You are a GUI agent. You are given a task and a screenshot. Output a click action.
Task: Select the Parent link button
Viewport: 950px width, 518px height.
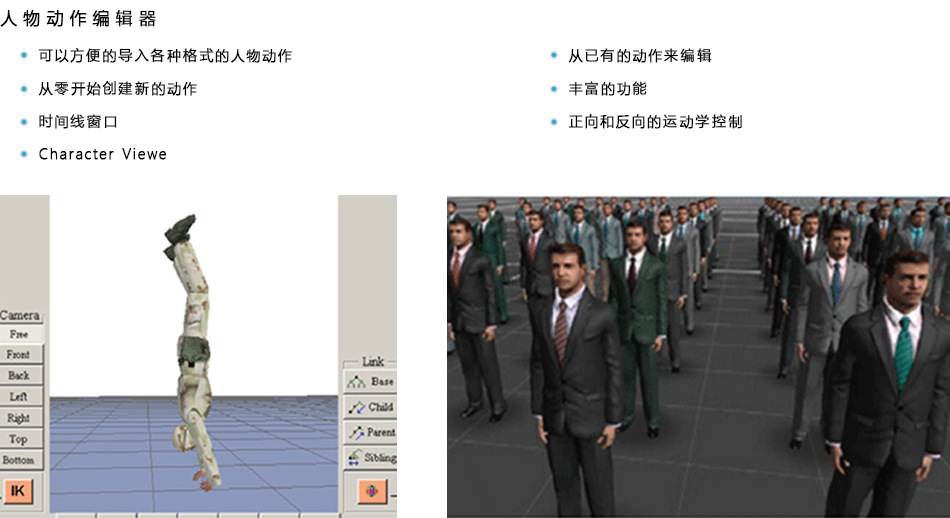[371, 433]
